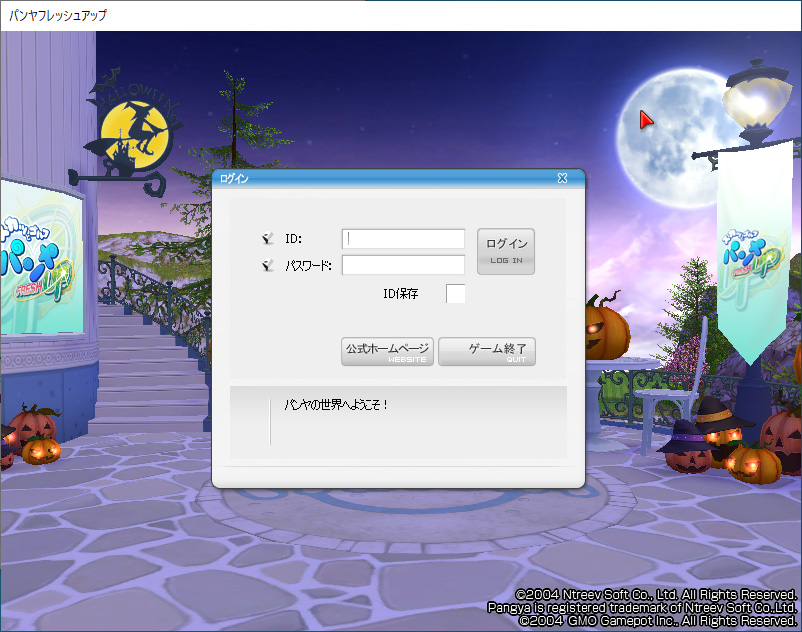Image resolution: width=802 pixels, height=632 pixels.
Task: Focus the ID input field
Action: (404, 239)
